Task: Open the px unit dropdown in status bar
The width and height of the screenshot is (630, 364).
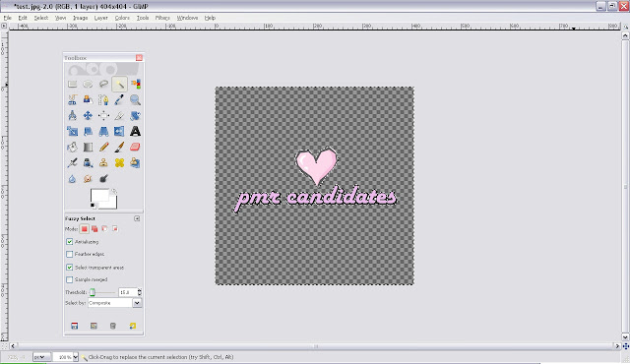Action: click(x=41, y=357)
